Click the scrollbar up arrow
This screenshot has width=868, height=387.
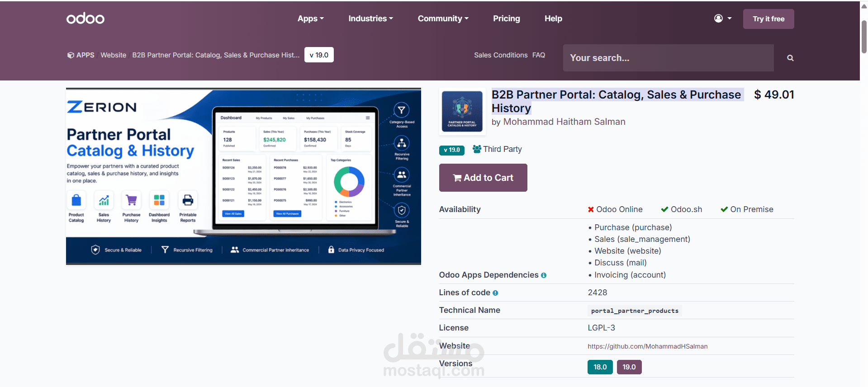864,6
